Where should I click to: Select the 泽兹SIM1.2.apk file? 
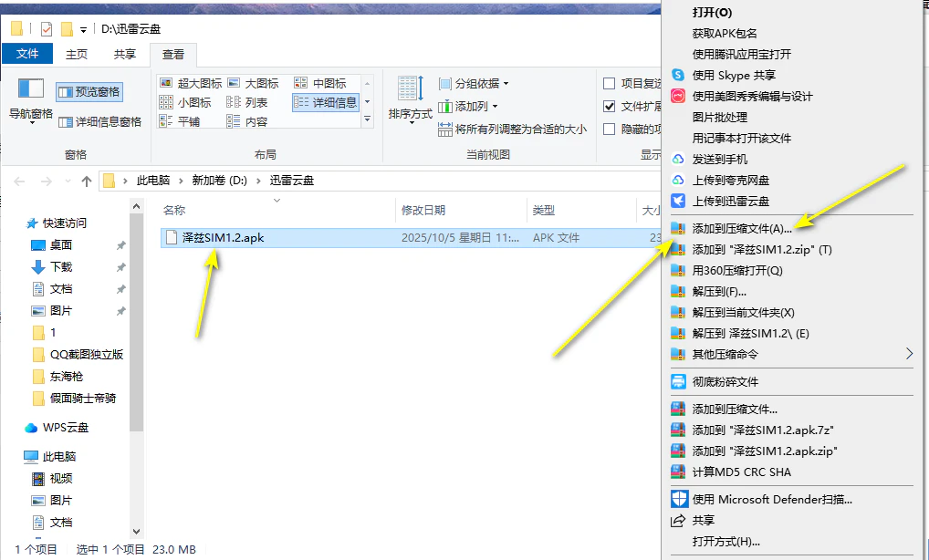pos(222,237)
